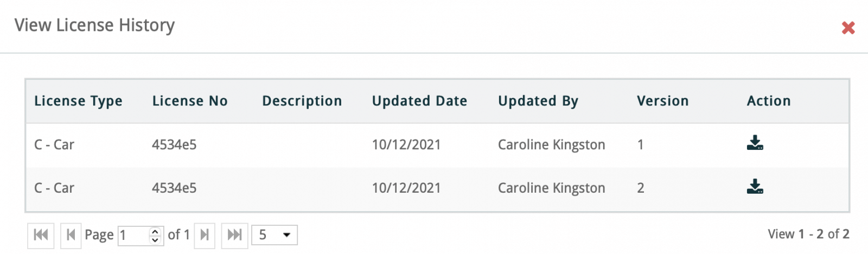Sort by Version column header

662,101
